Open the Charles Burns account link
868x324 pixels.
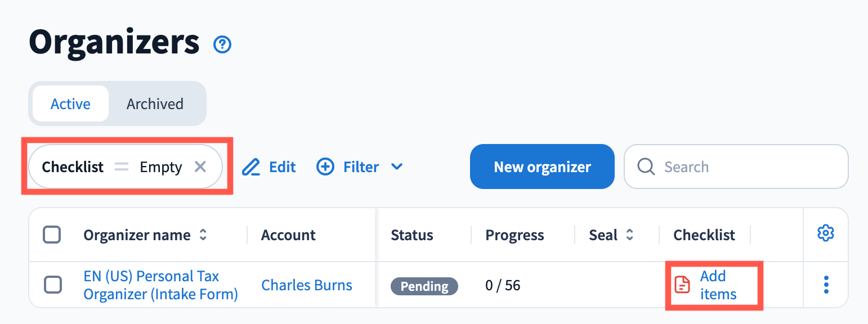click(307, 285)
